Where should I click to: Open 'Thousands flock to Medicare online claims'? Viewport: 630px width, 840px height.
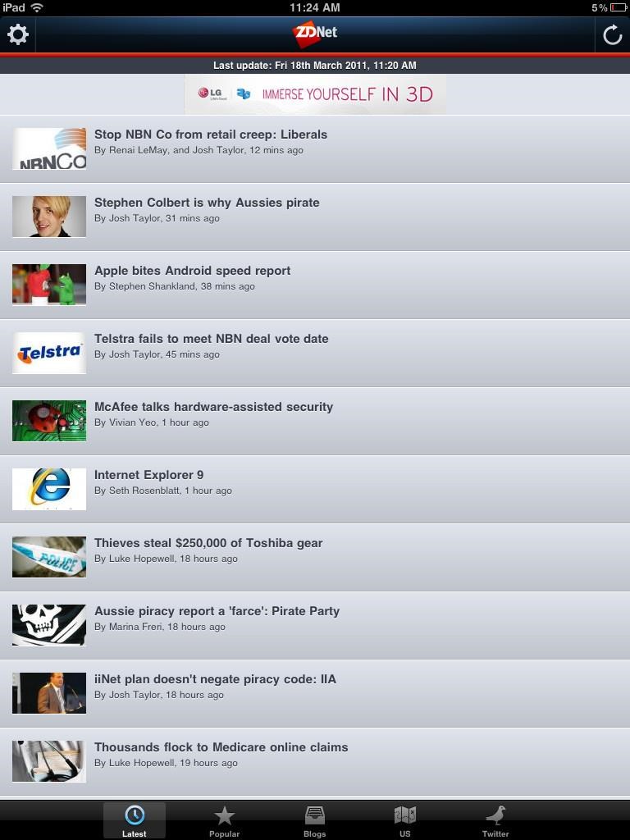[315, 761]
